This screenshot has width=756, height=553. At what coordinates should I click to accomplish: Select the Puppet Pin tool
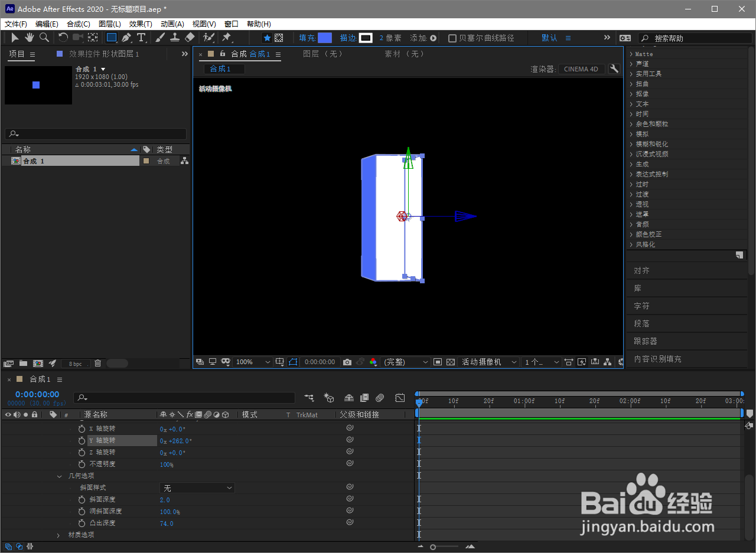227,37
